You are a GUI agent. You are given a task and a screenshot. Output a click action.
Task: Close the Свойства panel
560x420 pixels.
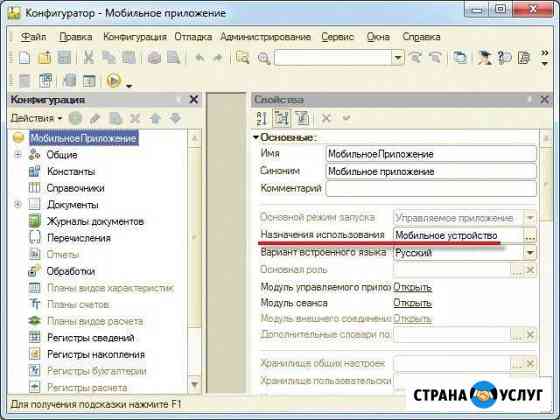(x=545, y=100)
